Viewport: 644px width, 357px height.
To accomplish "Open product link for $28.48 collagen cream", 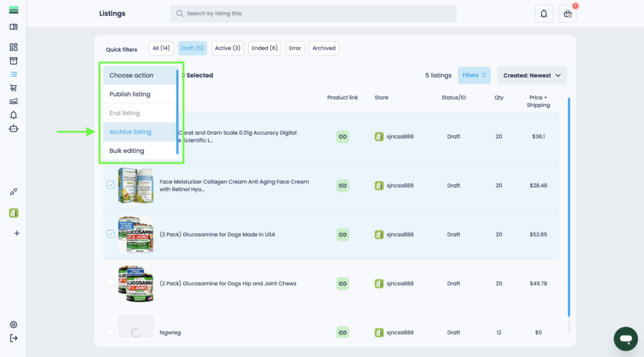I will [342, 186].
